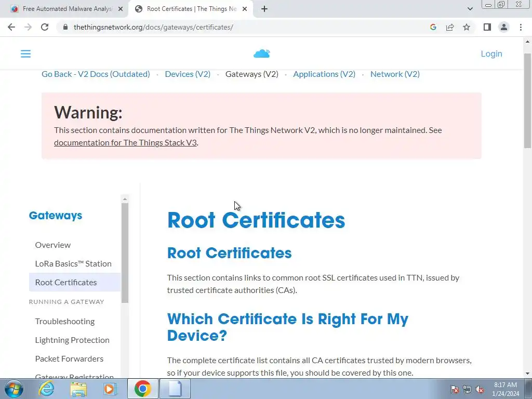Open Windows Explorer folder in taskbar
The image size is (532, 399).
tap(78, 389)
